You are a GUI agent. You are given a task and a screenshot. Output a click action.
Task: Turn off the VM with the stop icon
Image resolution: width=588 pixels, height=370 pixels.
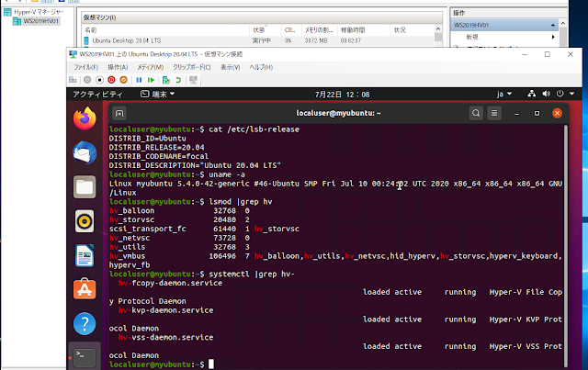pyautogui.click(x=99, y=80)
